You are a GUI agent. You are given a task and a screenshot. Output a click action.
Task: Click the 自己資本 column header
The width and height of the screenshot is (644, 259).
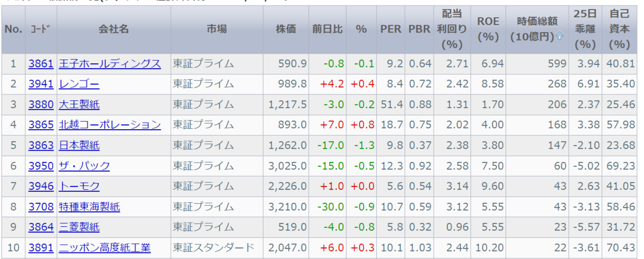coord(620,29)
